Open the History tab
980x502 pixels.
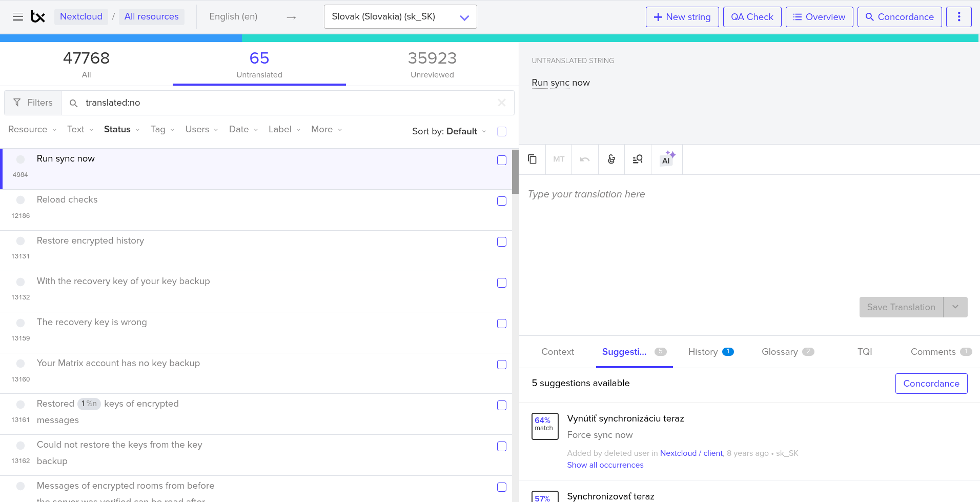(x=711, y=352)
